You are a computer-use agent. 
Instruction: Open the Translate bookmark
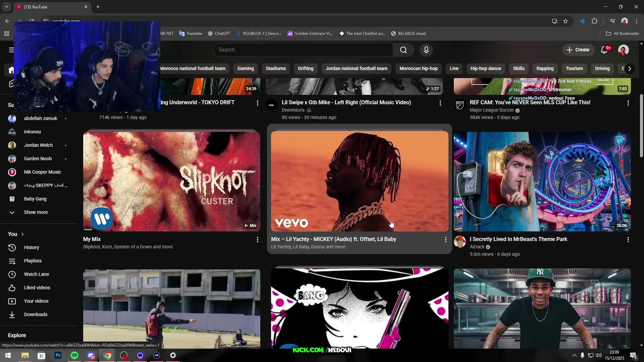(x=190, y=34)
